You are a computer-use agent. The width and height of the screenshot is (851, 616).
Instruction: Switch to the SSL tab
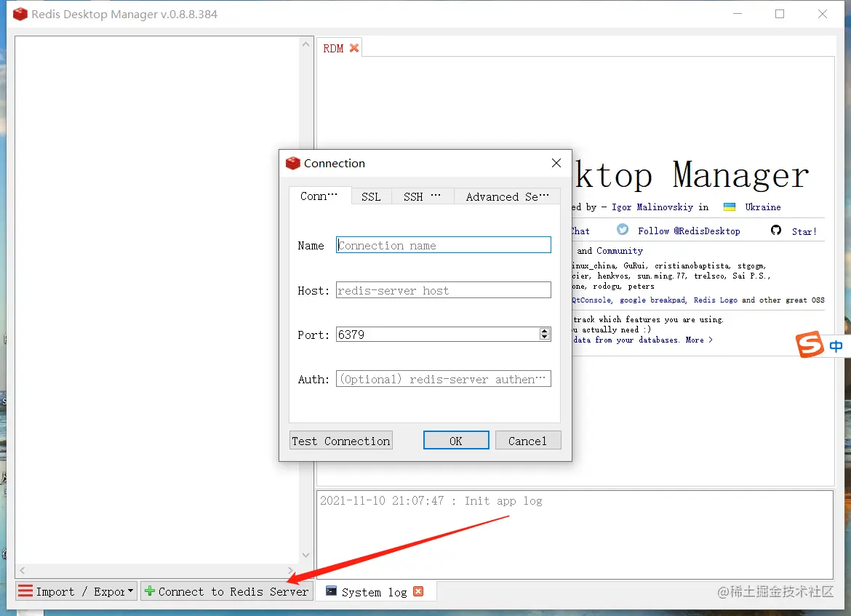[371, 196]
